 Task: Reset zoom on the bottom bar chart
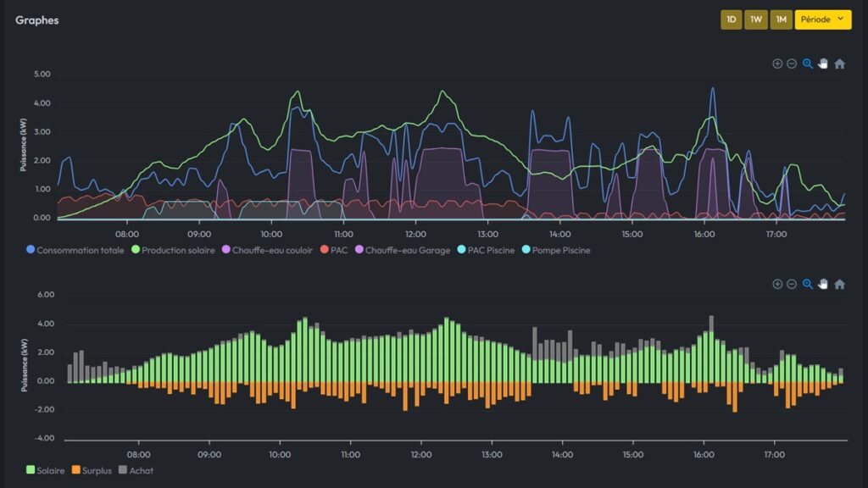point(839,285)
